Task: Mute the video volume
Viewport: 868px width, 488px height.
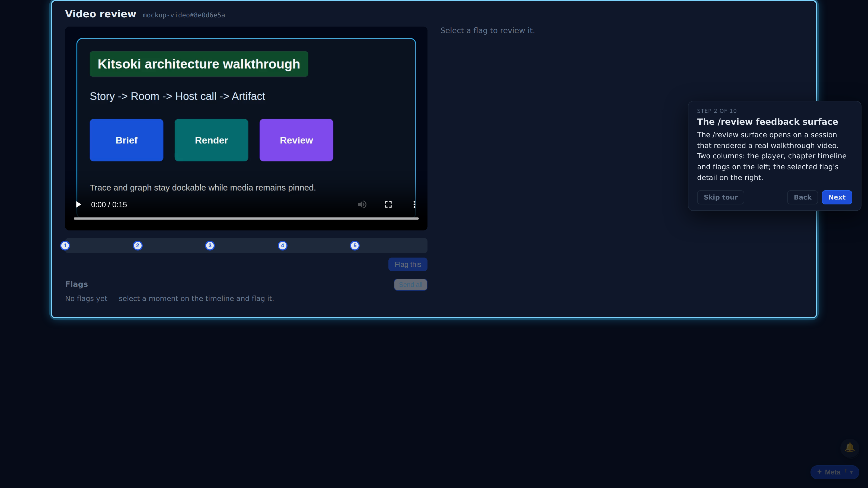Action: 362,204
